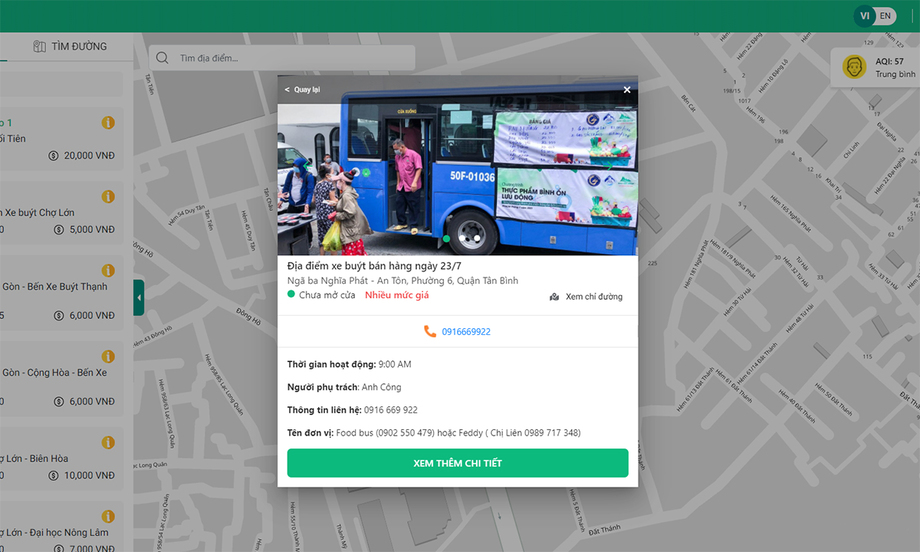Open info icon for Xe buýt Chợ Lớn route
The height and width of the screenshot is (552, 920).
(108, 197)
